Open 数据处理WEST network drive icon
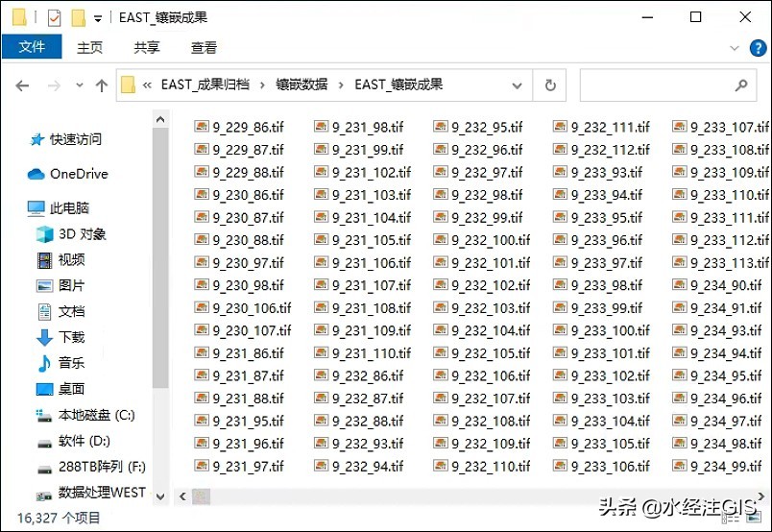 click(x=44, y=496)
